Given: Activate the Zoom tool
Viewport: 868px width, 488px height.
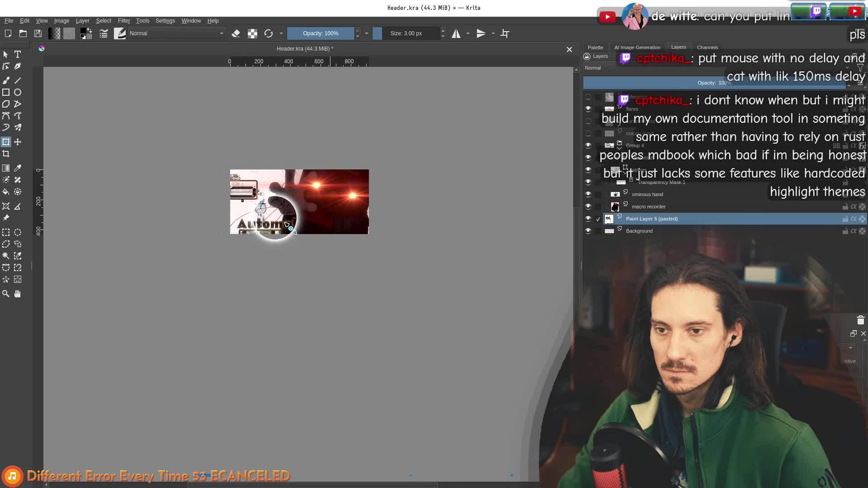Looking at the screenshot, I should click(x=6, y=294).
